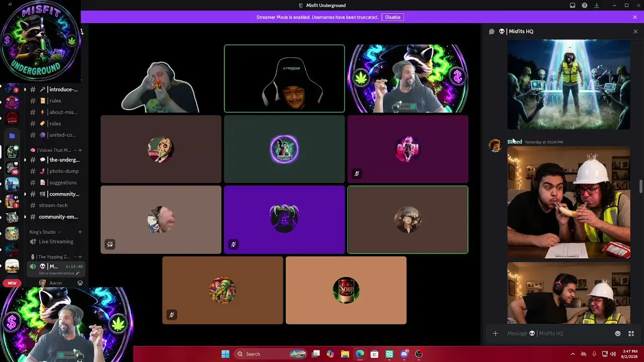Disable Streamer Mode from the banner
This screenshot has width=644, height=362.
pos(392,17)
